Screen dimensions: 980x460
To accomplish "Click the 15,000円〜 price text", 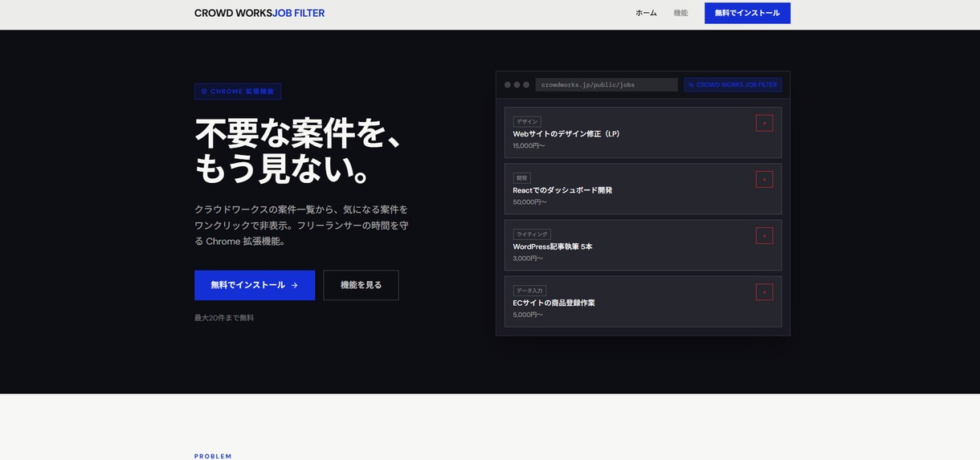I will tap(529, 146).
